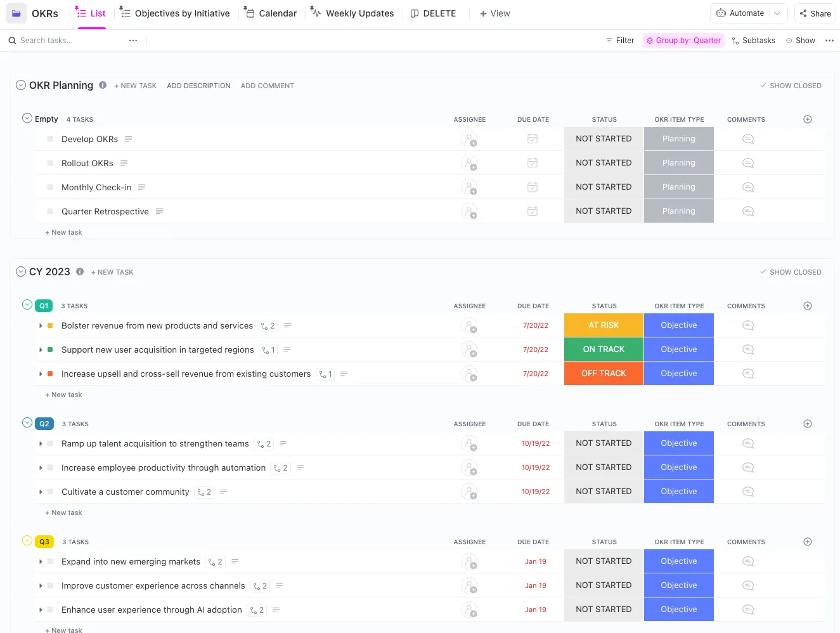This screenshot has height=633, width=840.
Task: Collapse the Empty group
Action: [x=27, y=118]
